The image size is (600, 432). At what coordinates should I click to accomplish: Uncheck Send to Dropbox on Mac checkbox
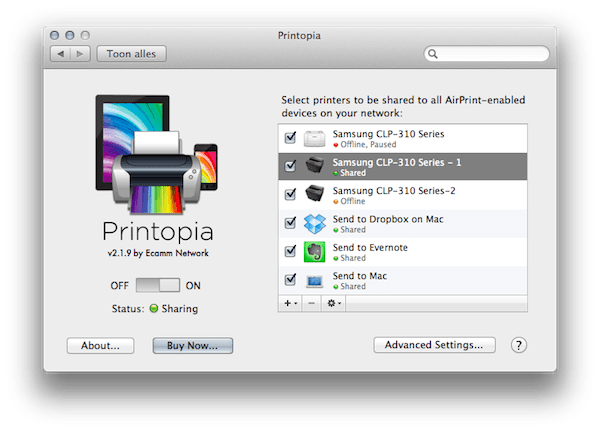[x=290, y=222]
